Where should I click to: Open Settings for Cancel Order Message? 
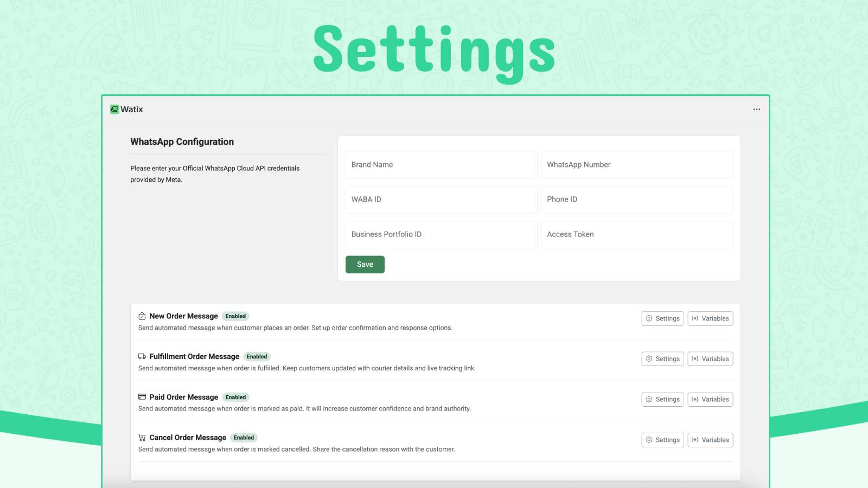click(x=662, y=440)
